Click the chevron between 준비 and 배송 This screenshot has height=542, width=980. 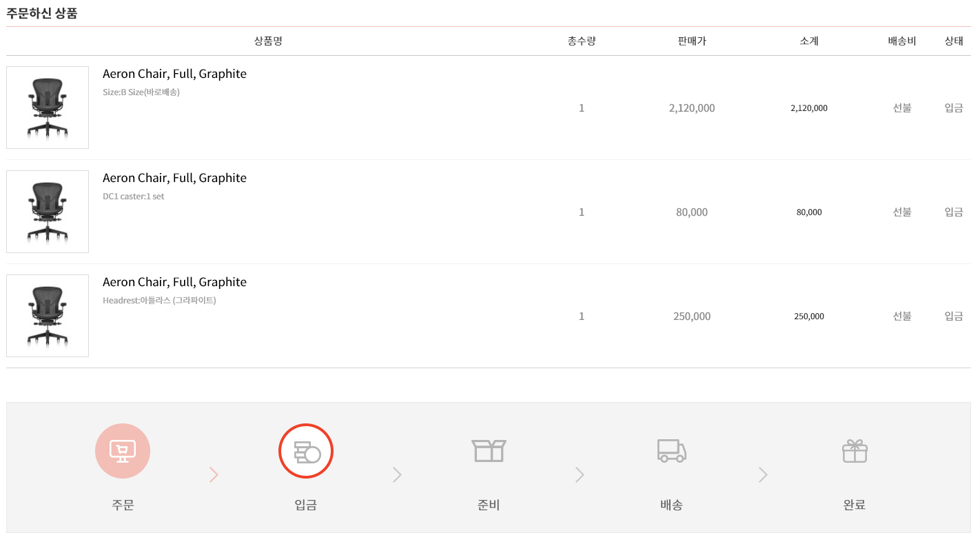coord(580,474)
